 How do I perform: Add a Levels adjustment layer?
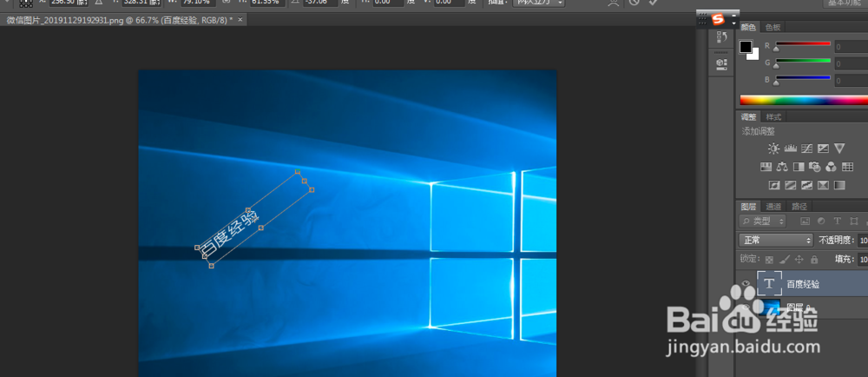point(791,149)
